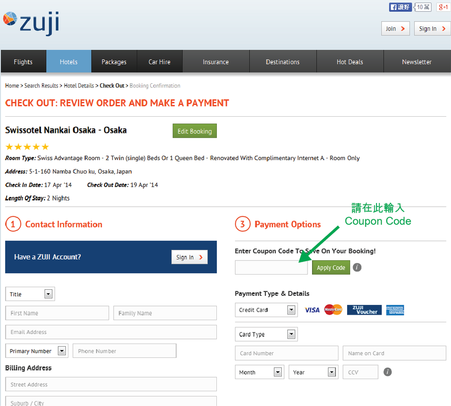Click the Apply Code button
451x406 pixels.
tap(331, 267)
